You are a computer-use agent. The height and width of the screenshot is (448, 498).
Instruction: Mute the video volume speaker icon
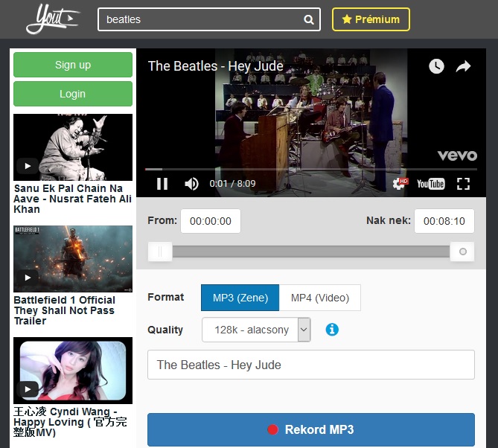191,184
